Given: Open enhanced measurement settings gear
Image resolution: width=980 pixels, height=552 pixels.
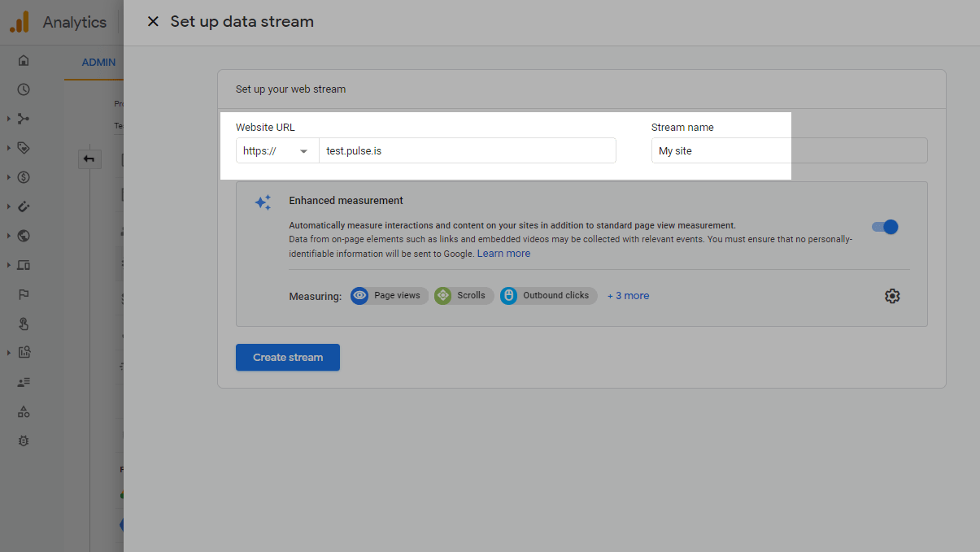Looking at the screenshot, I should click(892, 296).
